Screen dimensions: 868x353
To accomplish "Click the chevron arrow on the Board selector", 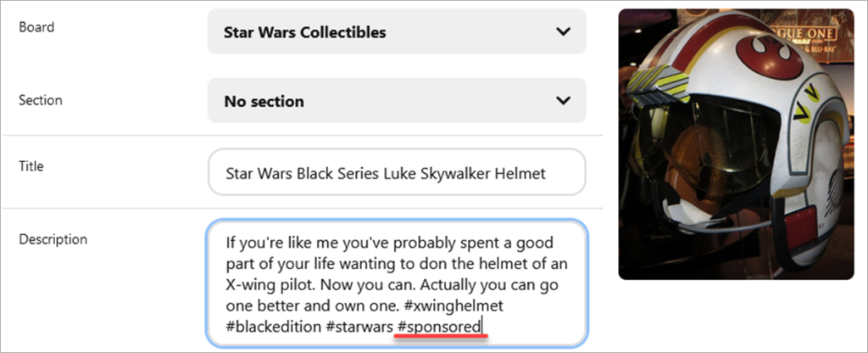I will pos(563,32).
